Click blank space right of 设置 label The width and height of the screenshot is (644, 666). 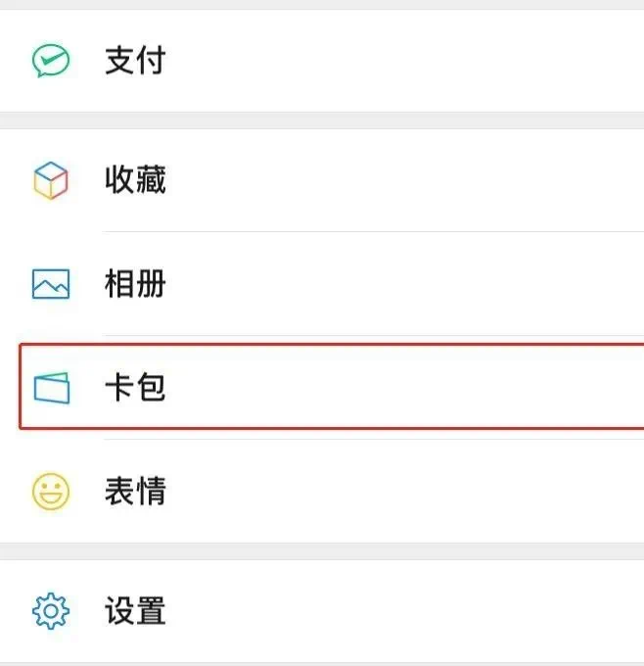coord(411,612)
